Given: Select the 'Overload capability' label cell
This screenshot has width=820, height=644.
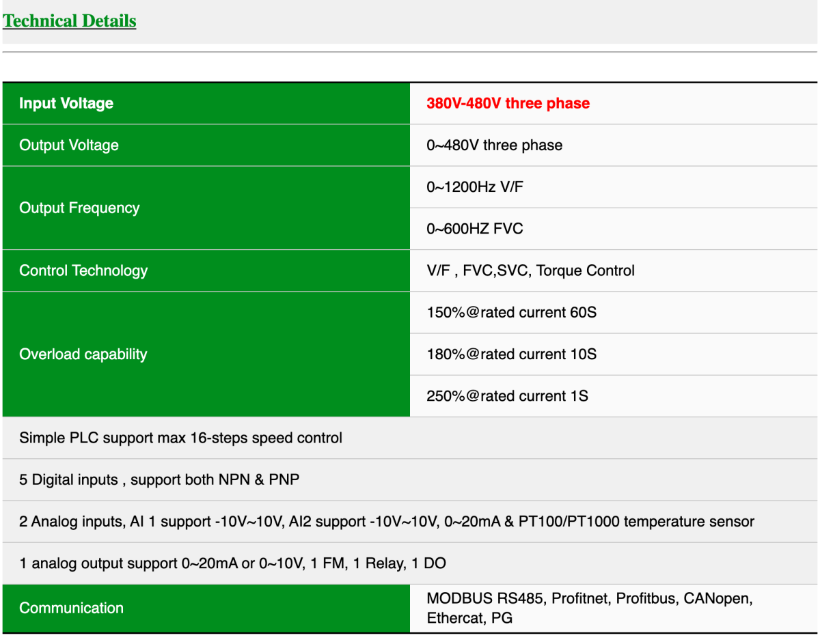Looking at the screenshot, I should (x=206, y=354).
